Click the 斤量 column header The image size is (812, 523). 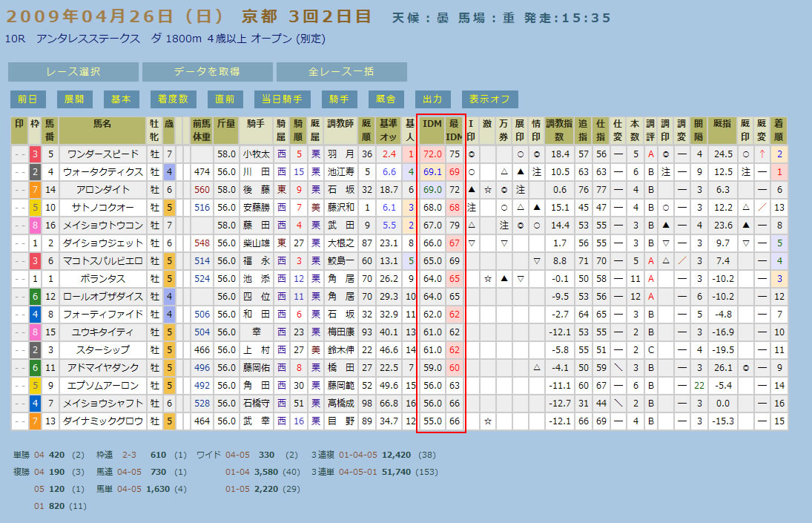pos(225,130)
